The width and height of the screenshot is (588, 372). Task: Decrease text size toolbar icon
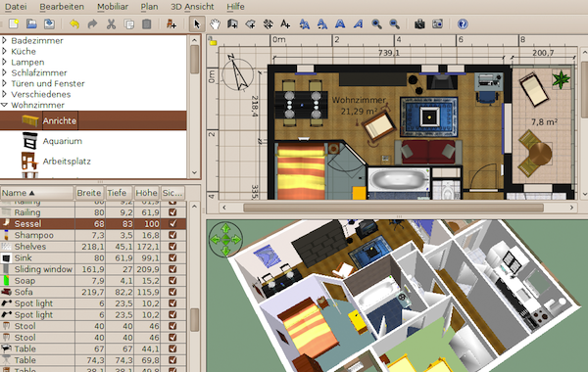point(321,23)
